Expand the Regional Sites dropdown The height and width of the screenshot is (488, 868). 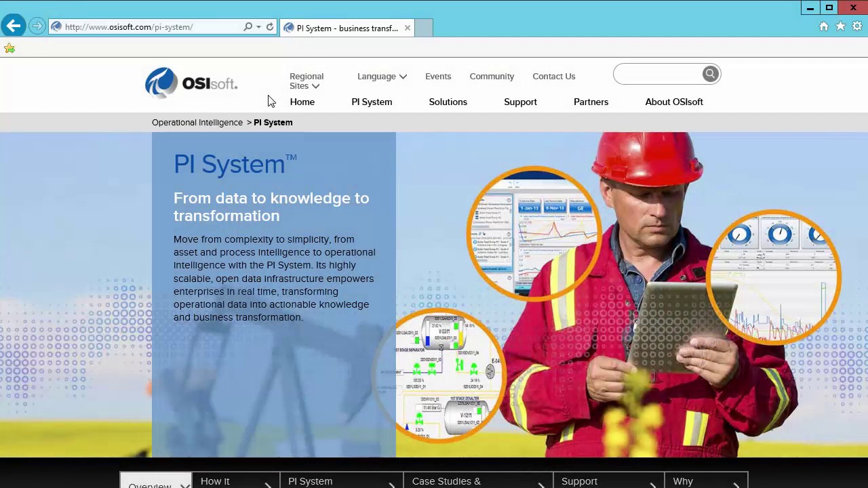click(x=307, y=81)
